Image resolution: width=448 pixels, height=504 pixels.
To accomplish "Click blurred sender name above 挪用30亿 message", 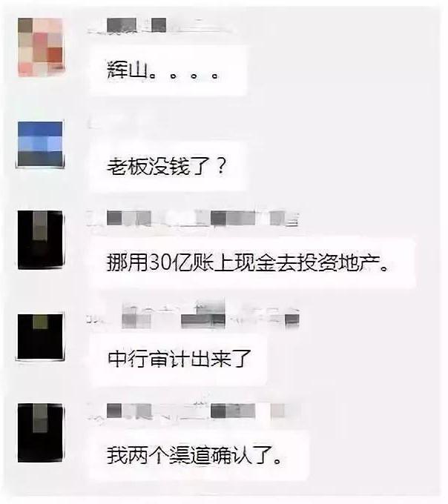I will coord(193,219).
